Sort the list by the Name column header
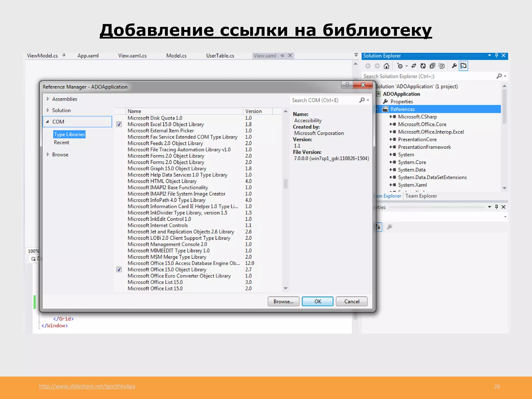 (x=184, y=111)
